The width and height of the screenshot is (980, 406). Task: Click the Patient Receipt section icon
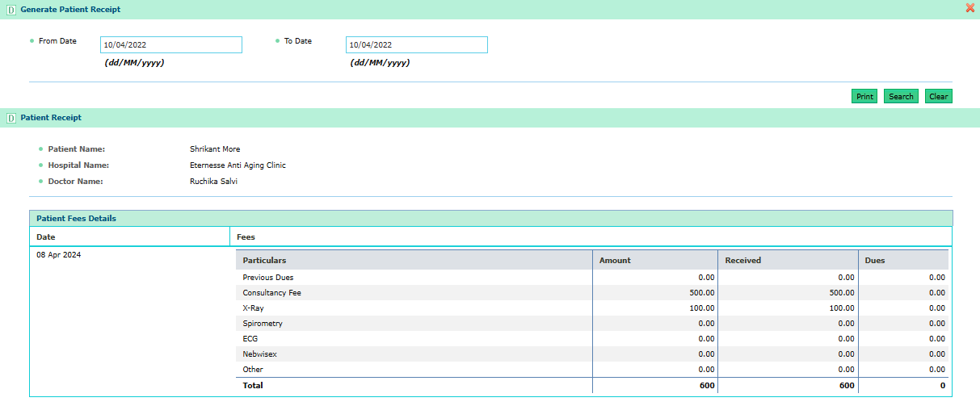point(11,118)
